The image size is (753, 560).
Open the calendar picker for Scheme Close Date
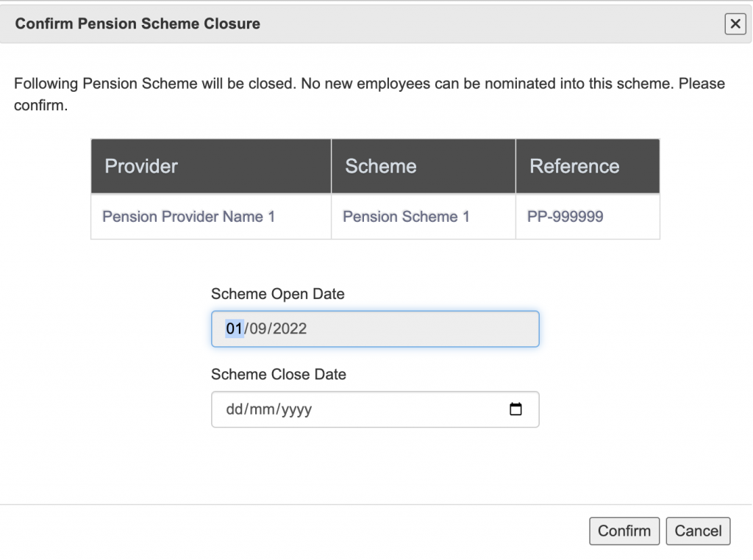(515, 409)
